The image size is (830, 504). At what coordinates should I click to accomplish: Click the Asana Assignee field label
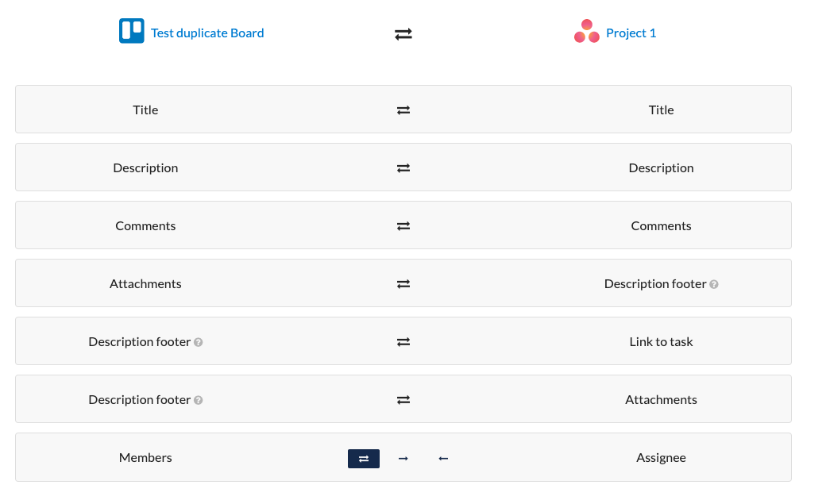661,458
